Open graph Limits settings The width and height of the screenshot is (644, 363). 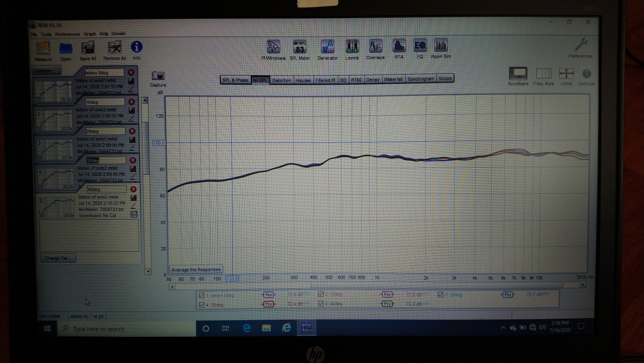tap(566, 77)
